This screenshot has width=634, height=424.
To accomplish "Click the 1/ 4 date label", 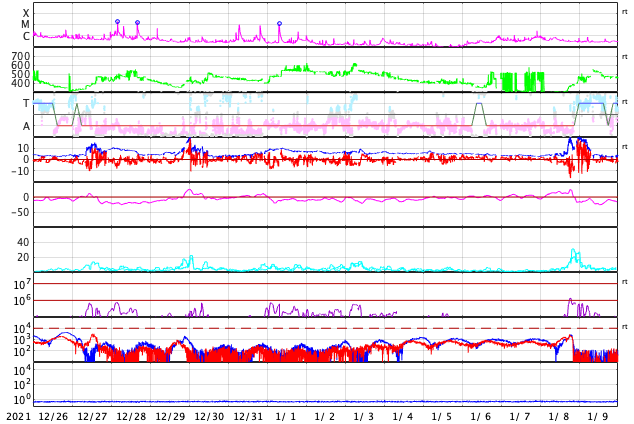I will point(403,417).
